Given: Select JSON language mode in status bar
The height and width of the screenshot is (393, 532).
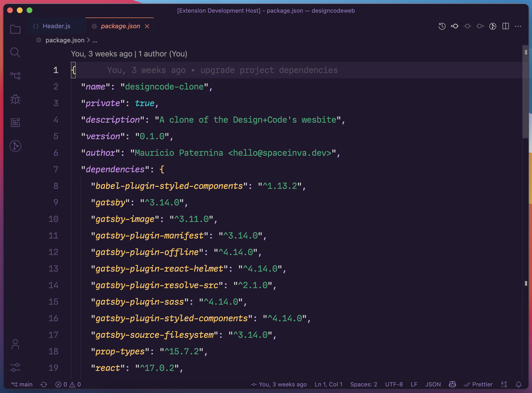Looking at the screenshot, I should pyautogui.click(x=433, y=384).
